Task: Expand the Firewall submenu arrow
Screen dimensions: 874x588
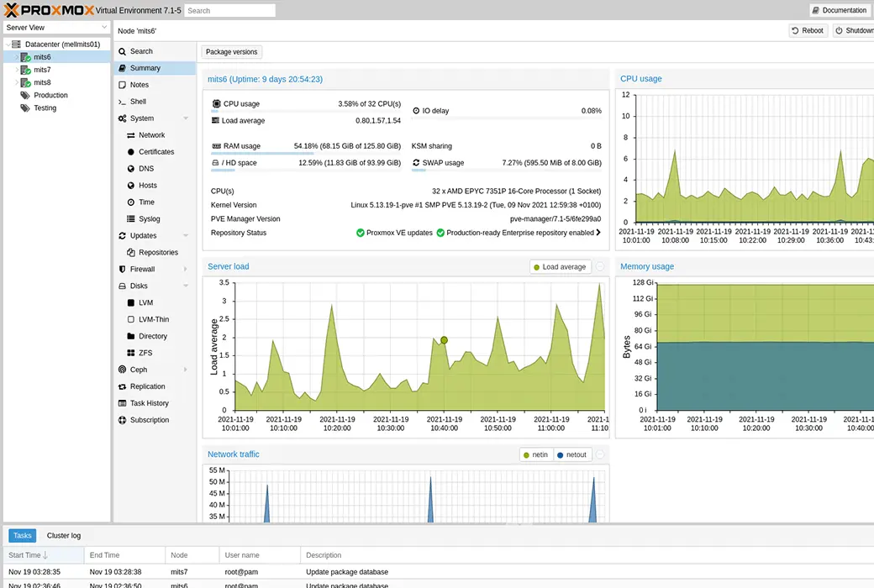Action: coord(186,269)
